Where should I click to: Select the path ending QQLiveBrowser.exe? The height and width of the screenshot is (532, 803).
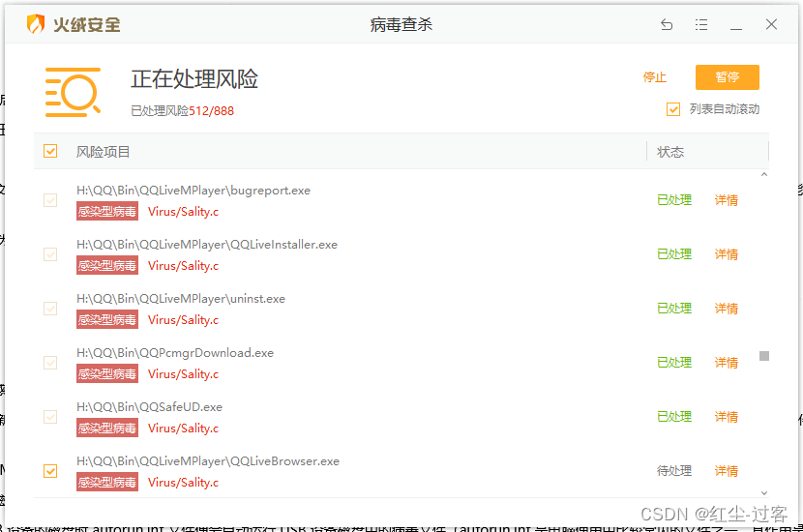pyautogui.click(x=208, y=461)
